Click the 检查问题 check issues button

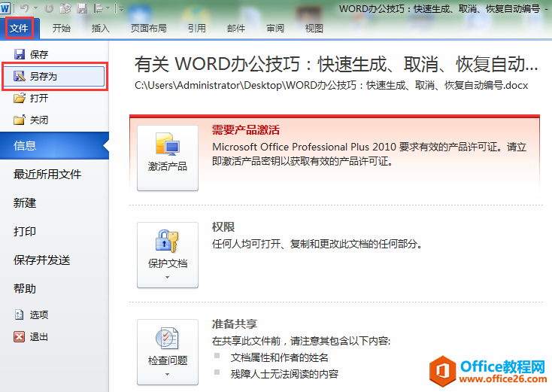[168, 352]
